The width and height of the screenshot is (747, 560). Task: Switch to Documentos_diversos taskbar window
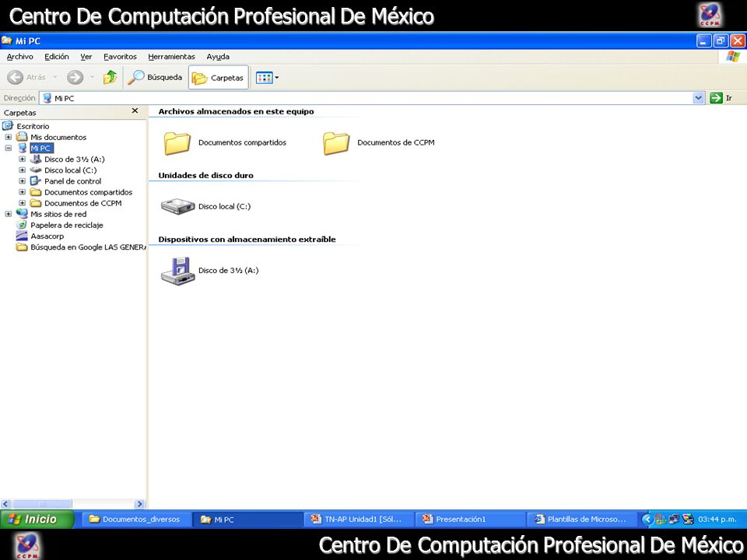pos(136,520)
